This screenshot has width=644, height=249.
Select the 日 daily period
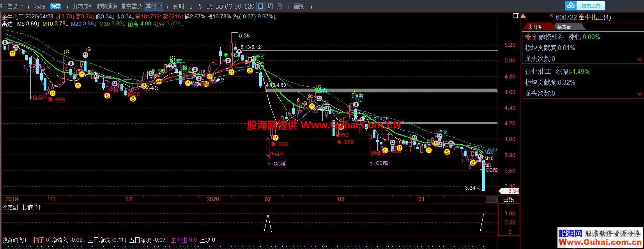(261, 6)
